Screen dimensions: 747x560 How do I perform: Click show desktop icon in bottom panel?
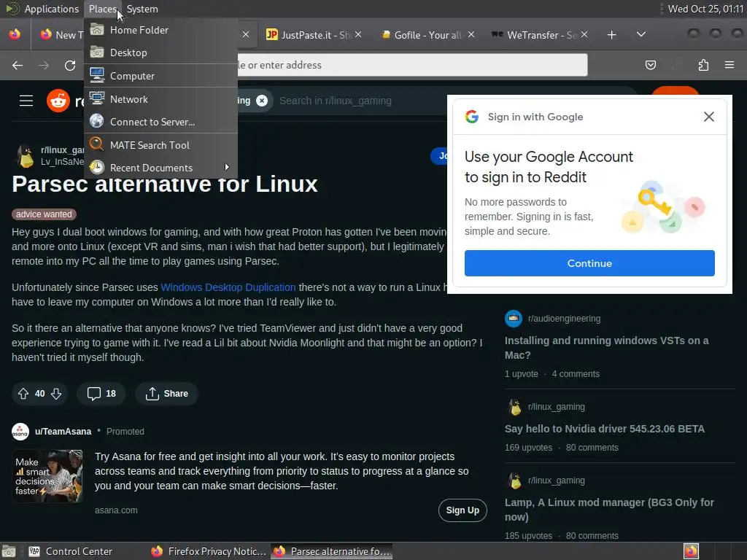point(9,551)
